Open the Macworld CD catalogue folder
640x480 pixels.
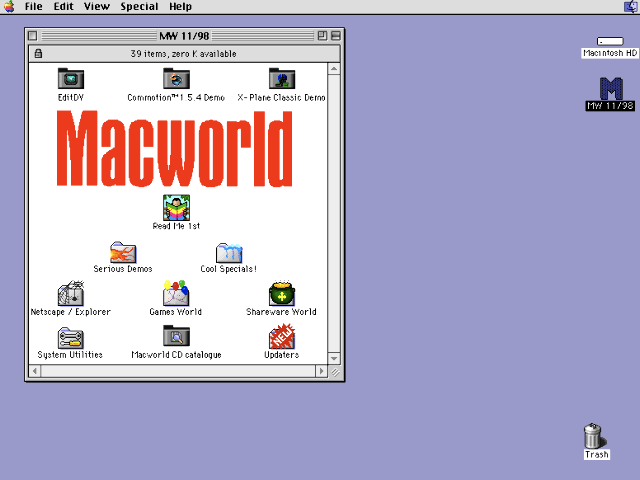pos(176,336)
